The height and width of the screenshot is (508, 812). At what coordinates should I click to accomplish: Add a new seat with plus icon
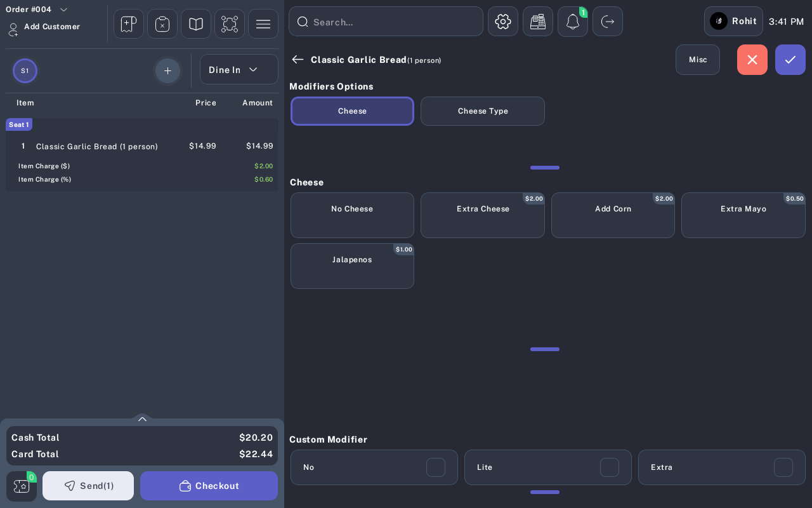(167, 70)
